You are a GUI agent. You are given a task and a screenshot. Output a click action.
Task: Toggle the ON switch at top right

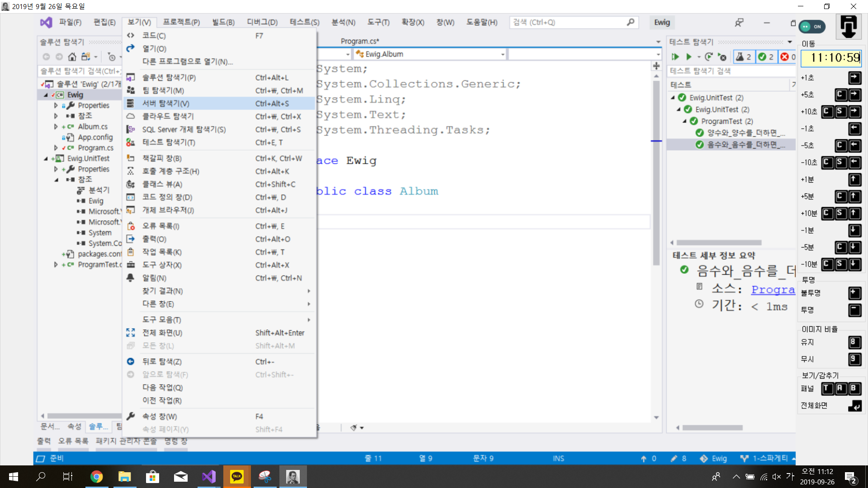click(x=812, y=27)
